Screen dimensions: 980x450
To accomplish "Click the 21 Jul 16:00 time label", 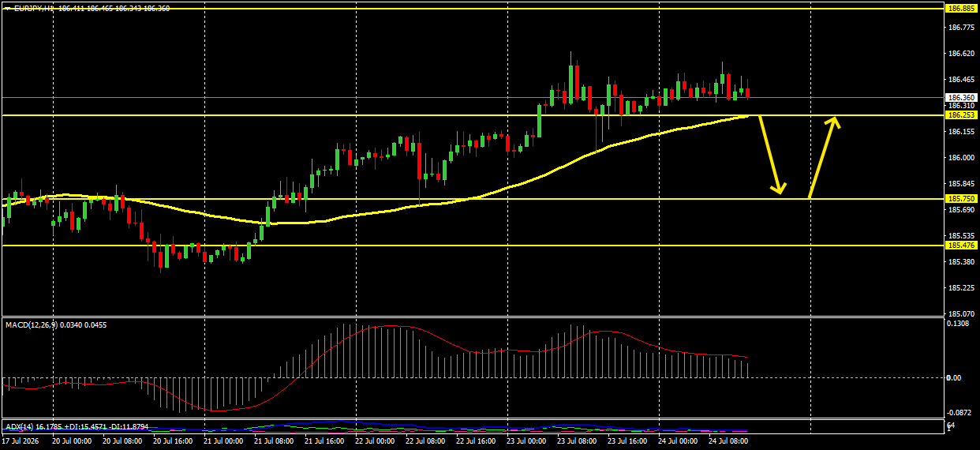I will coord(324,441).
